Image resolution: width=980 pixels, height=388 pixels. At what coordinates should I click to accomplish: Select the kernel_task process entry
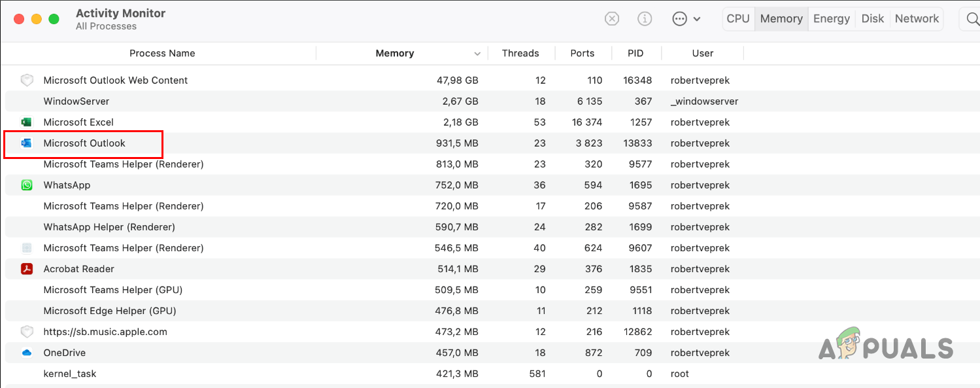pyautogui.click(x=70, y=374)
